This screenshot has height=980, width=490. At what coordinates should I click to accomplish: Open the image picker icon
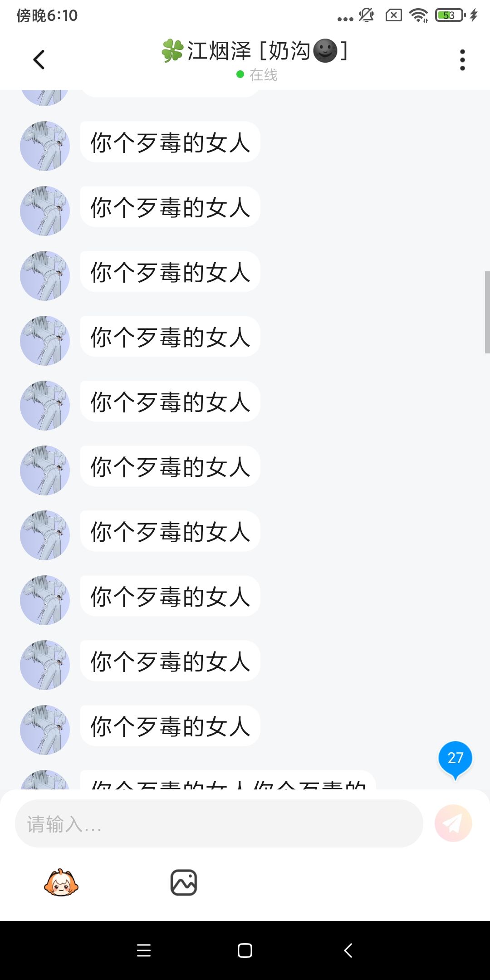(x=184, y=882)
